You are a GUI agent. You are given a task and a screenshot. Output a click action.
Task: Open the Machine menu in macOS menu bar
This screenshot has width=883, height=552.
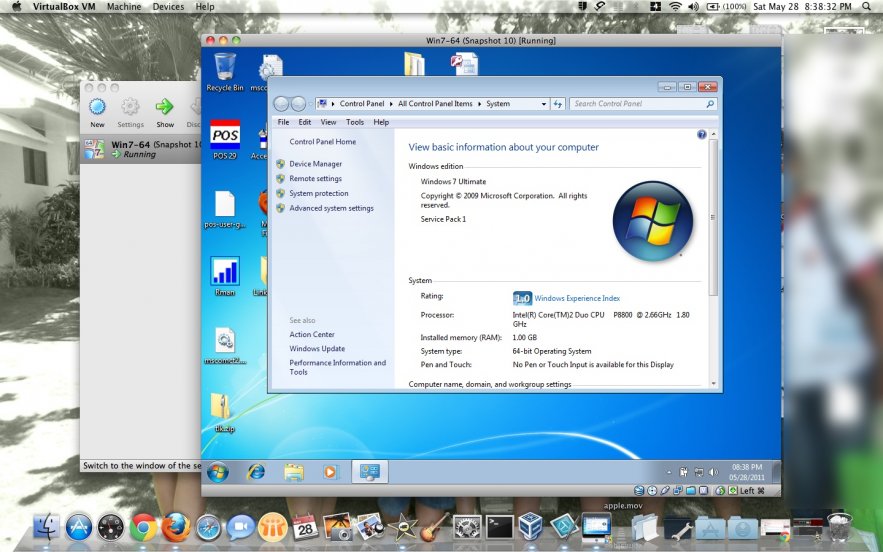tap(124, 7)
